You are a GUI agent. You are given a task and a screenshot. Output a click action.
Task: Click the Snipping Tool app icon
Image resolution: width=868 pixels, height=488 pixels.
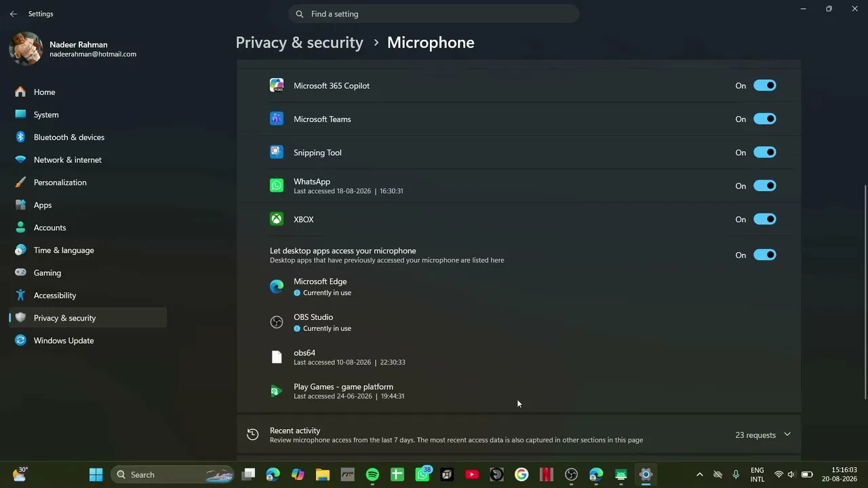pos(277,152)
